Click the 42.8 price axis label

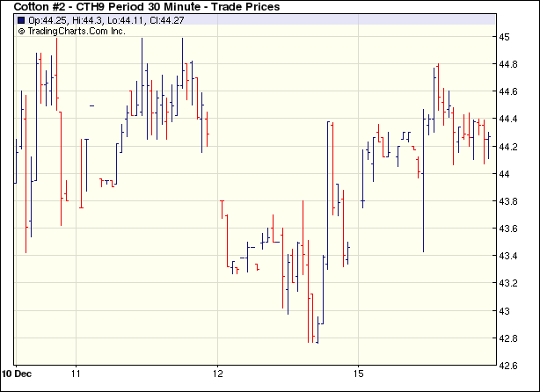(x=509, y=338)
